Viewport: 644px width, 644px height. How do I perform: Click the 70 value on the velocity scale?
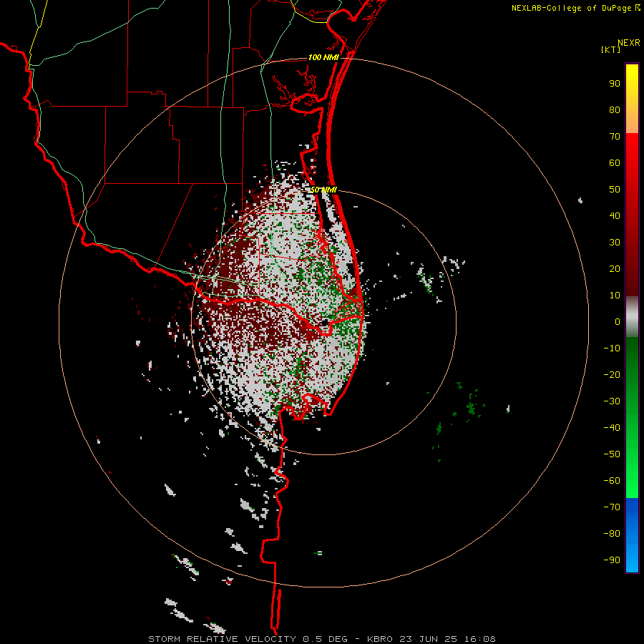(x=615, y=137)
